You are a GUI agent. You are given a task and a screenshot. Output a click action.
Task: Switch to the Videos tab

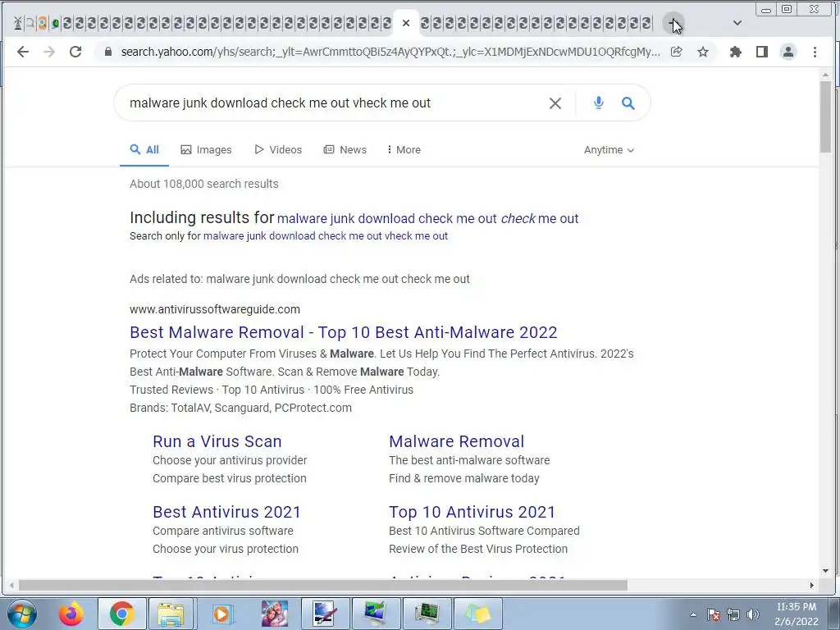[x=278, y=150]
